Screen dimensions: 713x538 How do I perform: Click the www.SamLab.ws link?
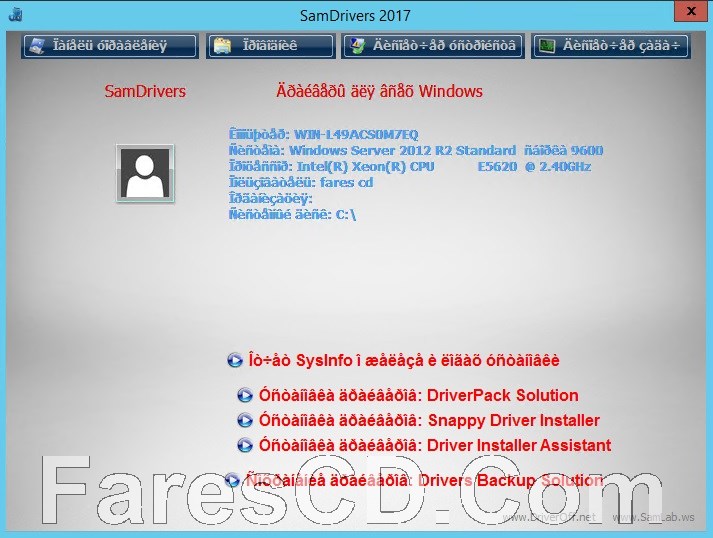click(653, 517)
